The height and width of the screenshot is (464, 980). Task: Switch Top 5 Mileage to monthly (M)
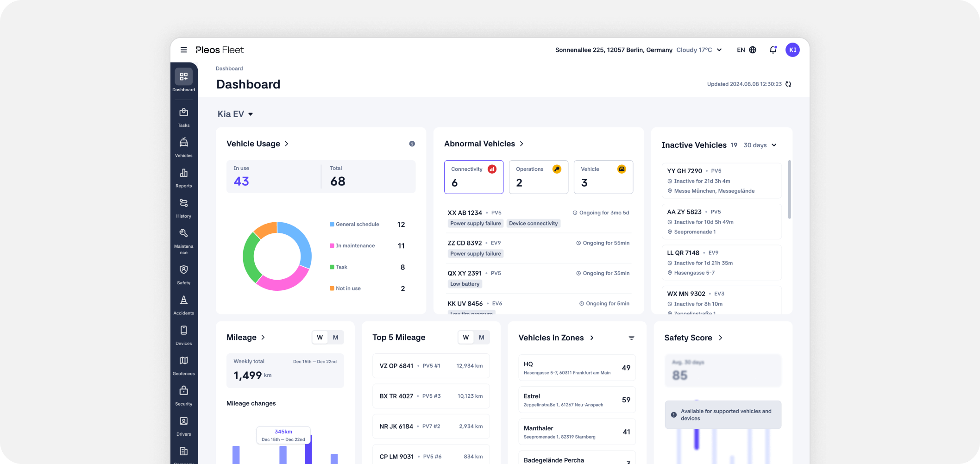(x=482, y=338)
